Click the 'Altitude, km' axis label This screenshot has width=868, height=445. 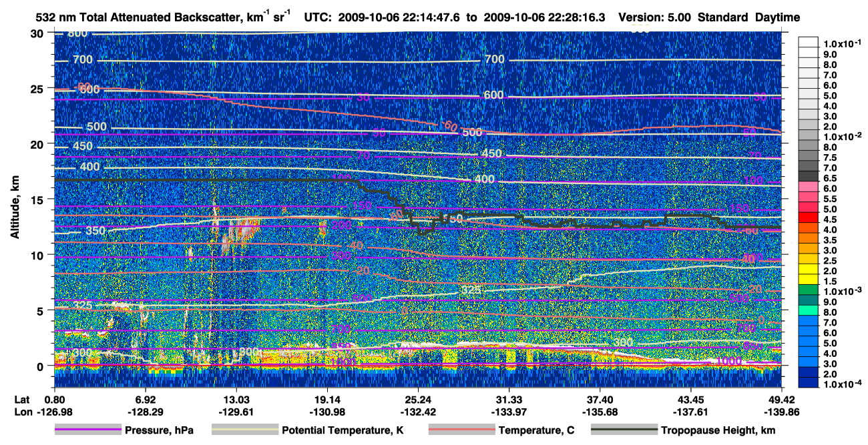coord(15,209)
